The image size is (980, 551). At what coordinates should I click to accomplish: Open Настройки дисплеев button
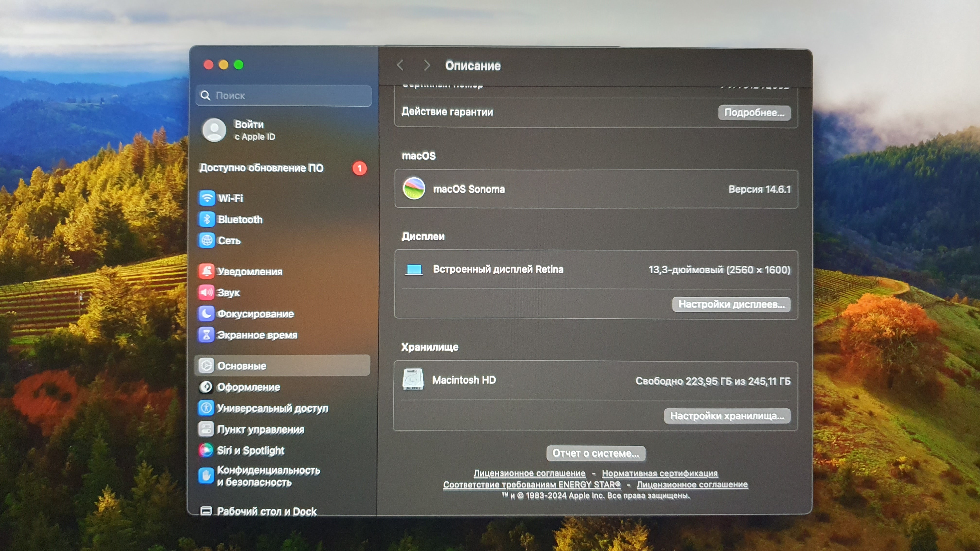[x=731, y=305]
